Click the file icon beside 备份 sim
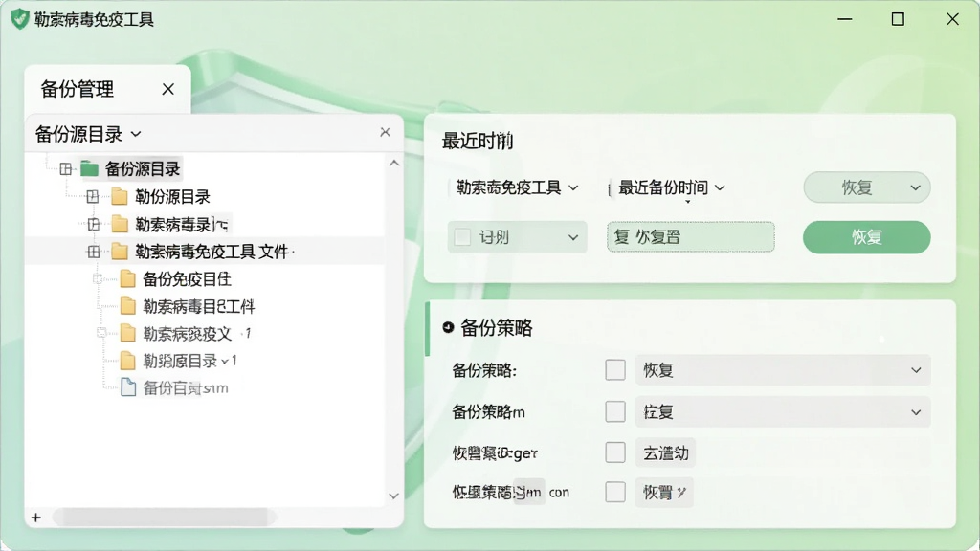 [x=128, y=387]
